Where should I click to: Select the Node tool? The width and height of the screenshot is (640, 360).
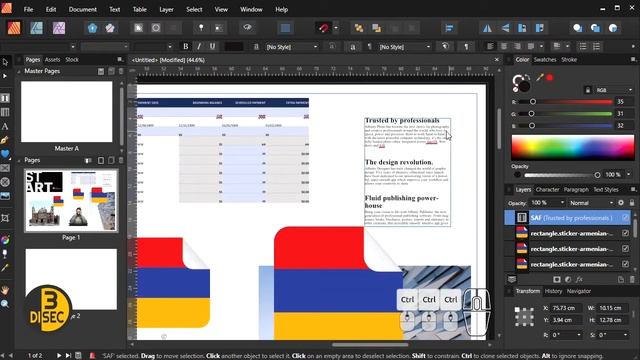(x=5, y=76)
